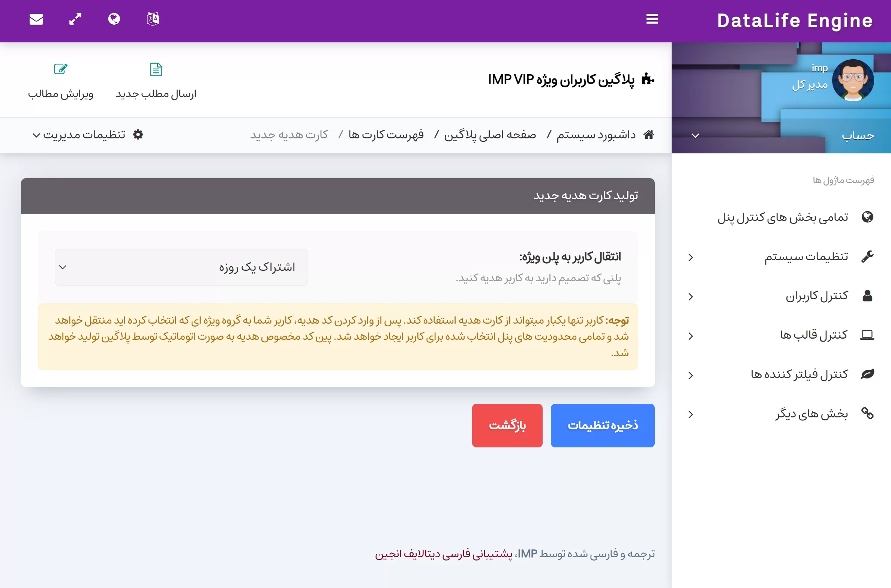891x588 pixels.
Task: Click the fullscreen expand arrows icon
Action: (75, 19)
